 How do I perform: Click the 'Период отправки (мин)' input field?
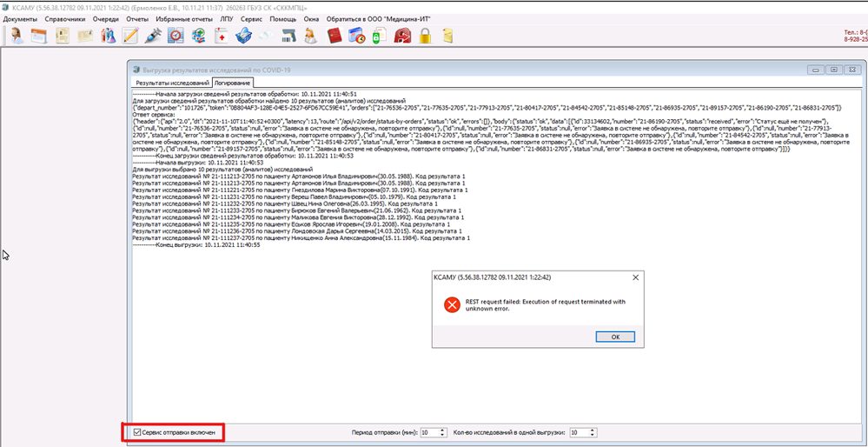pyautogui.click(x=427, y=431)
